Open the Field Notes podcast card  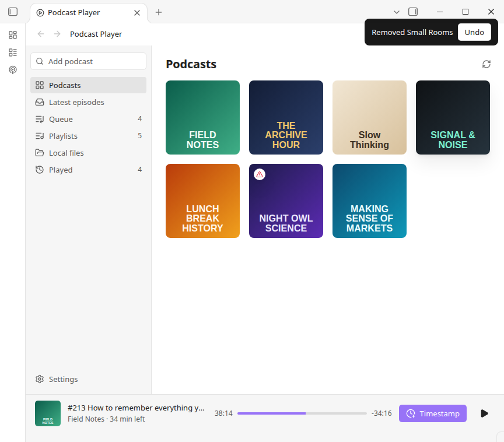[x=203, y=118]
